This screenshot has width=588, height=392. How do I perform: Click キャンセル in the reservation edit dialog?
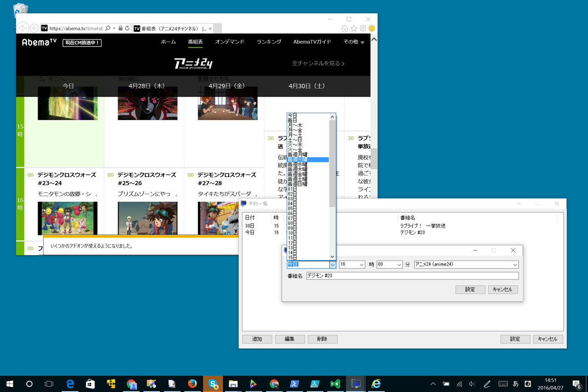tap(502, 290)
